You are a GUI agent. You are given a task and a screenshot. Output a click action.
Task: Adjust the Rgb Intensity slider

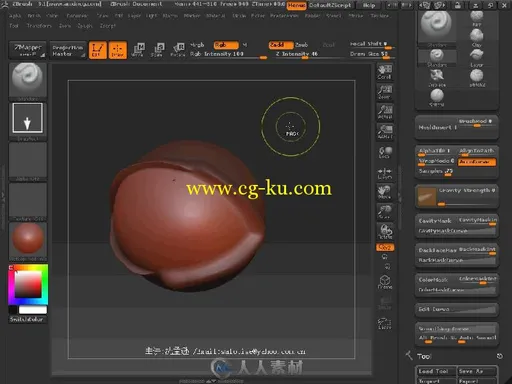[228, 54]
